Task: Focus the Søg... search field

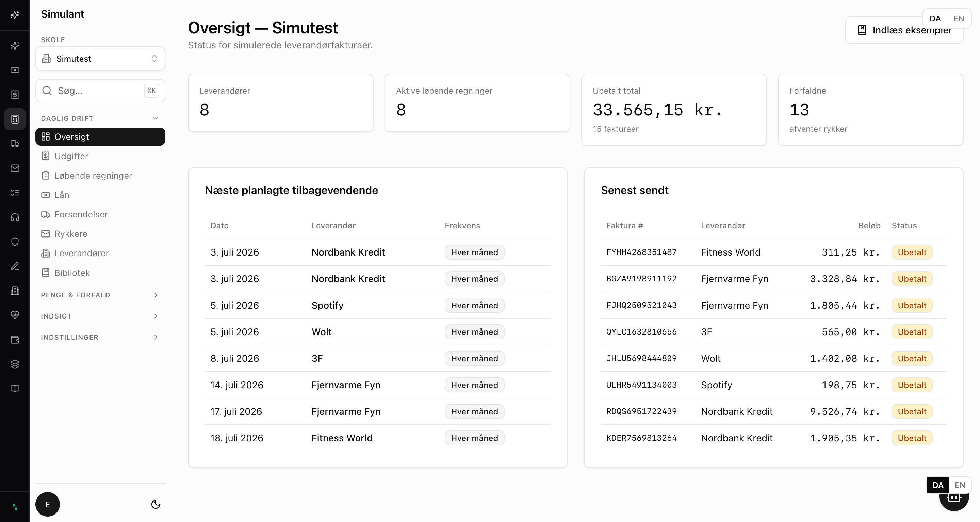Action: 100,91
